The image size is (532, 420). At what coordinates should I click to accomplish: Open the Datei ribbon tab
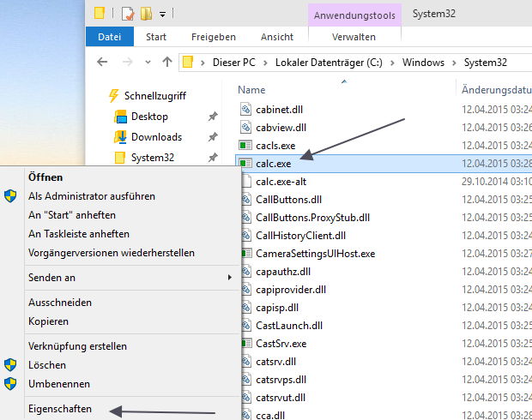click(110, 37)
